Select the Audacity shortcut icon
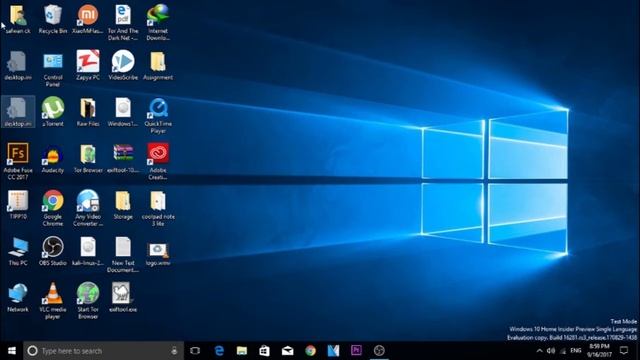 (x=53, y=158)
